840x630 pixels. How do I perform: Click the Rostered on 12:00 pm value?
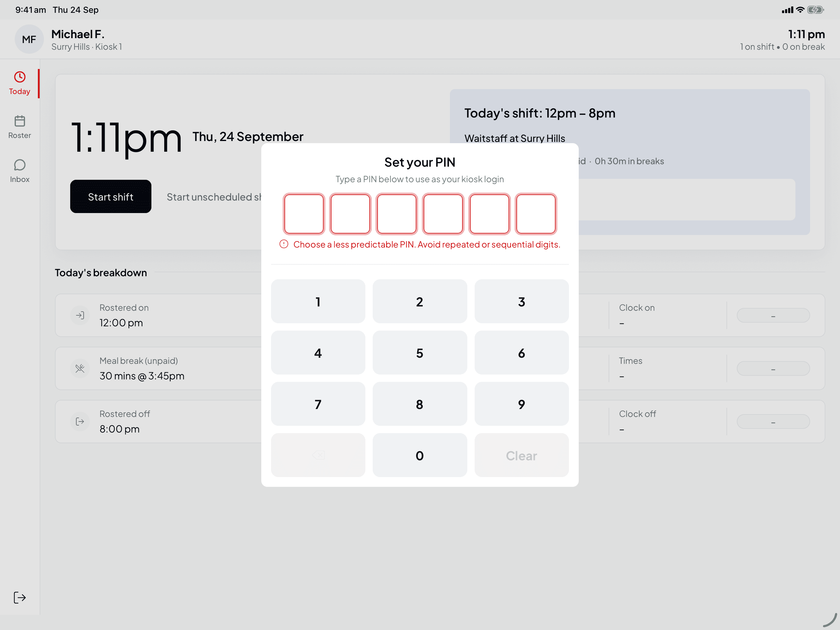tap(121, 323)
